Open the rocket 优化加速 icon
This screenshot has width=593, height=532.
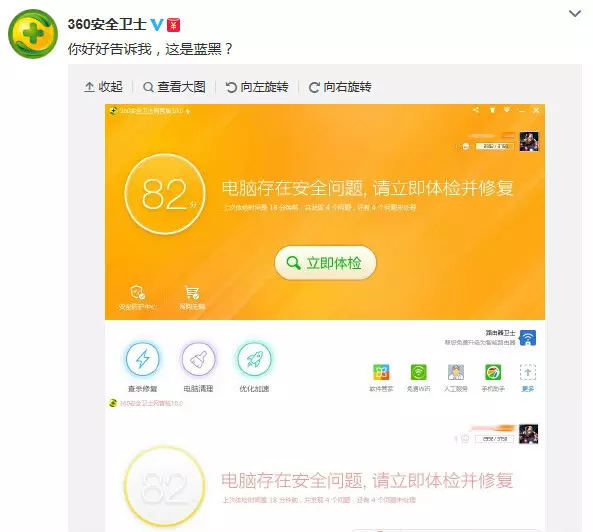point(255,359)
